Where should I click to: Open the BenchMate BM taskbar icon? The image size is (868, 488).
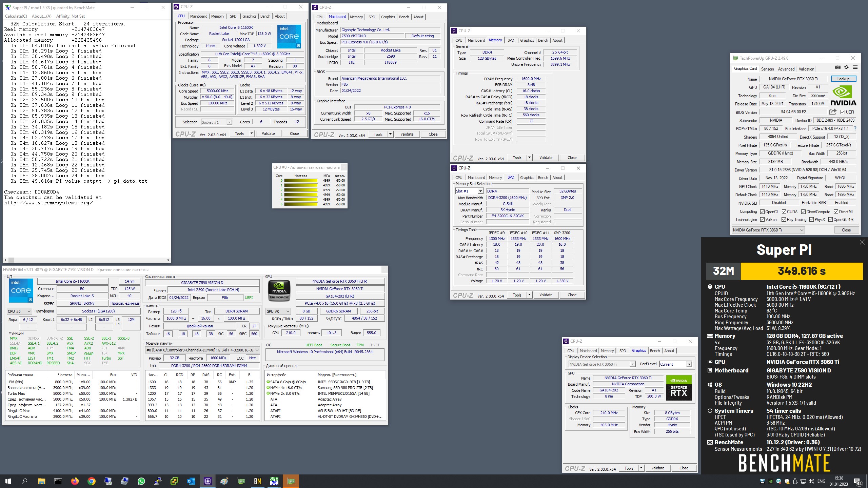[x=257, y=481]
